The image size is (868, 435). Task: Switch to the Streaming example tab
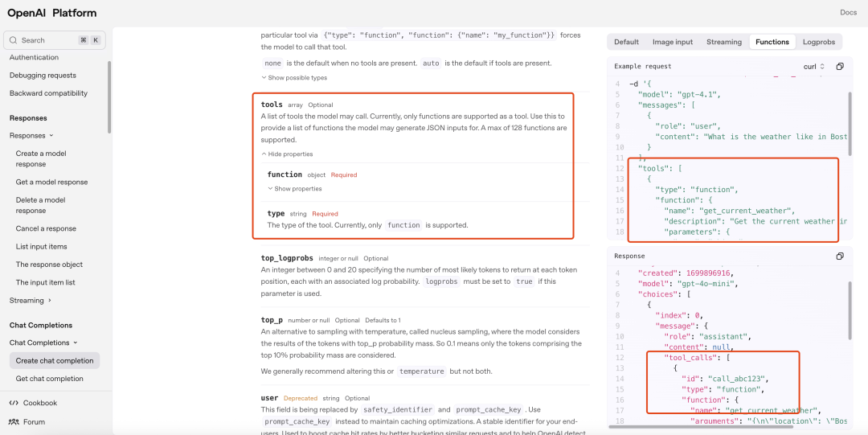coord(724,42)
